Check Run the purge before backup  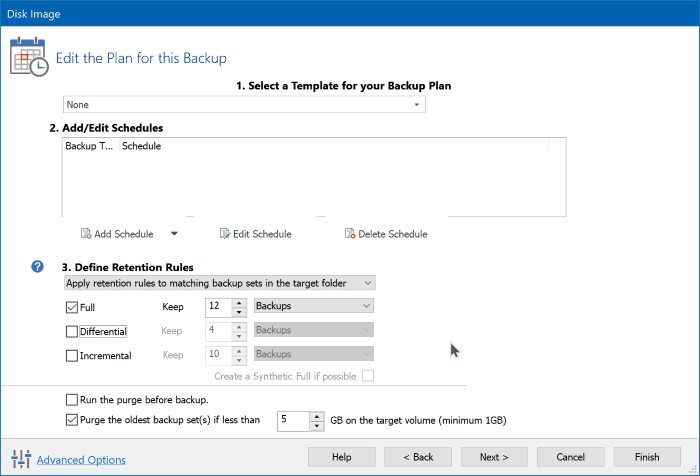(71, 399)
